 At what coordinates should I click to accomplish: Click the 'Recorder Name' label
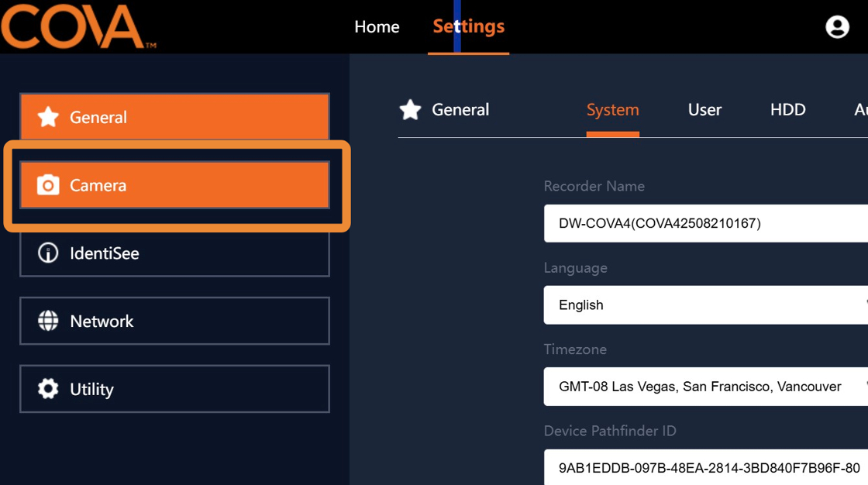pos(594,186)
